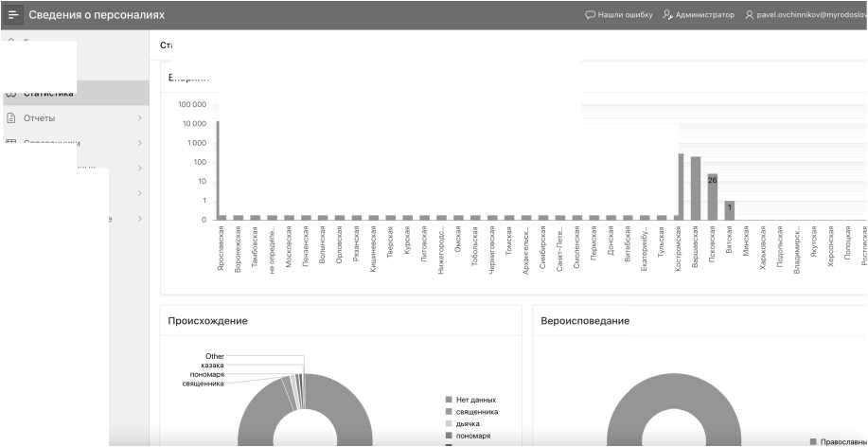The image size is (868, 447).
Task: Click the Администратор role icon
Action: 667,15
